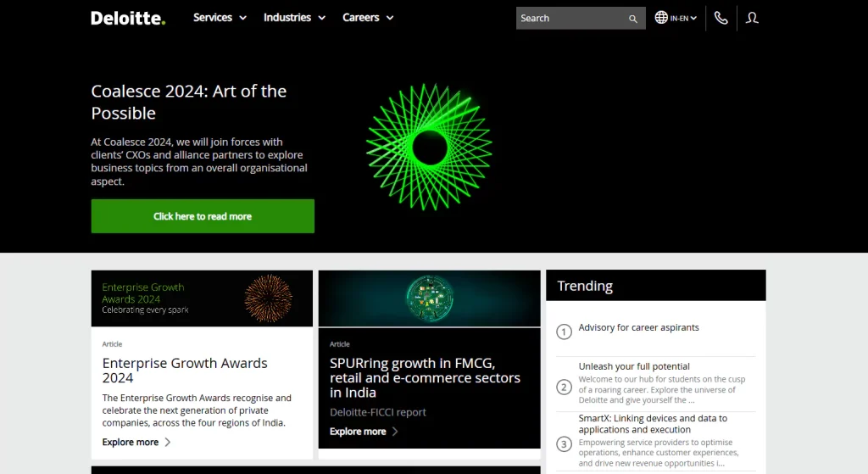Click the Enterprise Growth Awards fireworks banner
This screenshot has height=474, width=868.
coord(202,298)
